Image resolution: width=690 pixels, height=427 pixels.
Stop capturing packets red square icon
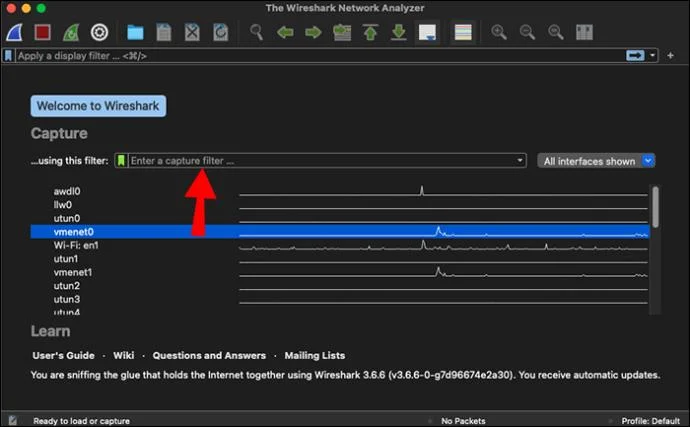(43, 33)
